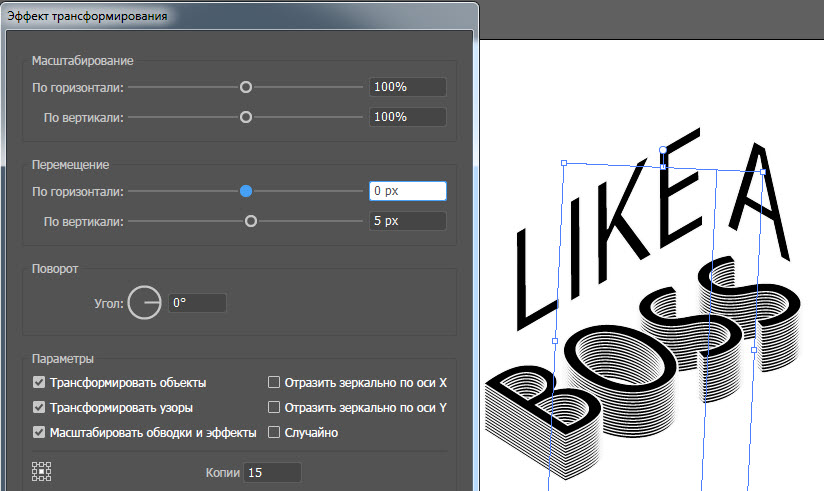The height and width of the screenshot is (491, 824).
Task: Click the 'Копии' field showing 15
Action: tap(272, 473)
